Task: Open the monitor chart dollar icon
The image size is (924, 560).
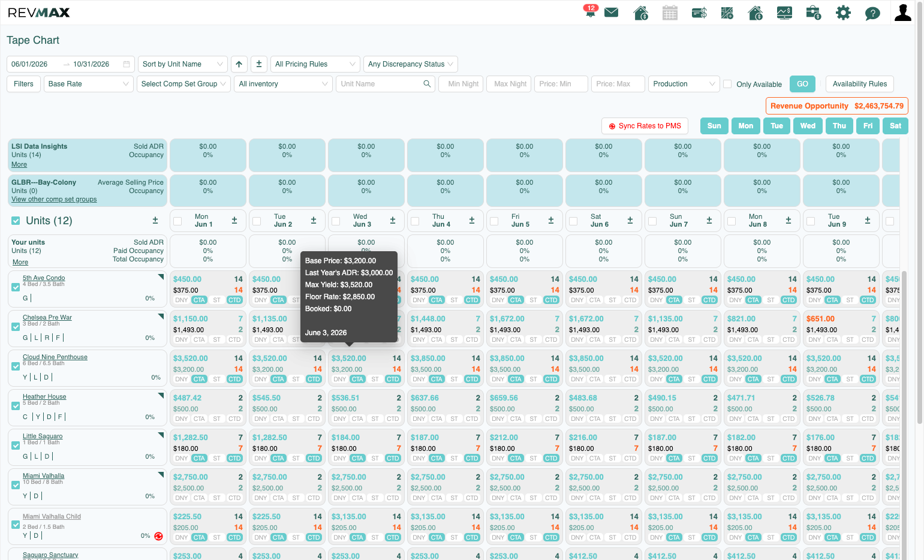Action: tap(784, 13)
